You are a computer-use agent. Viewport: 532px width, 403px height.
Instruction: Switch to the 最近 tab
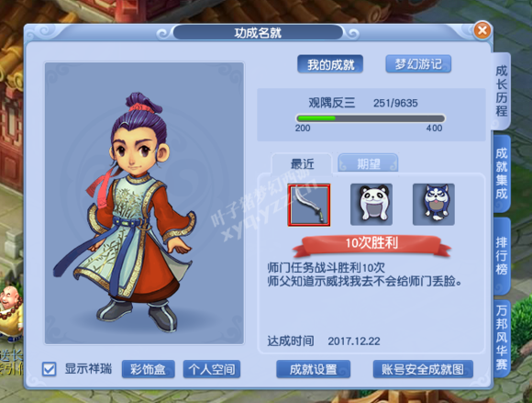point(302,163)
